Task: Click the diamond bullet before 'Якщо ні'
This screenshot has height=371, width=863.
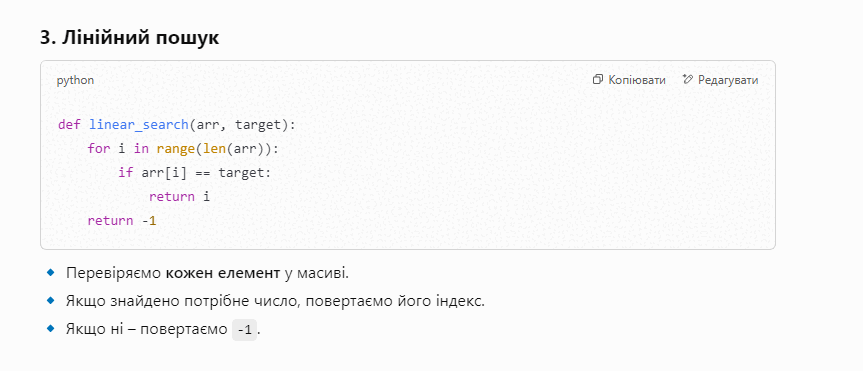Action: click(x=51, y=329)
